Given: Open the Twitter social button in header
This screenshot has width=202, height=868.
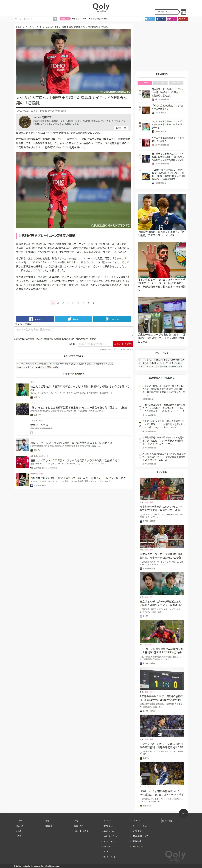Looking at the screenshot, I should [x=150, y=19].
